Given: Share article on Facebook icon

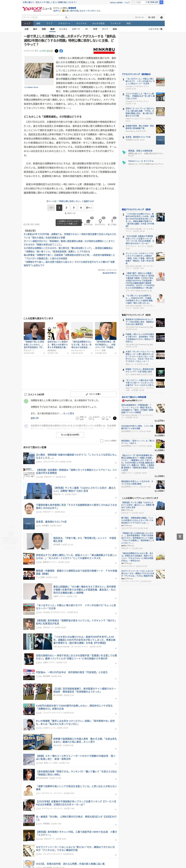Looking at the screenshot, I should [61, 51].
